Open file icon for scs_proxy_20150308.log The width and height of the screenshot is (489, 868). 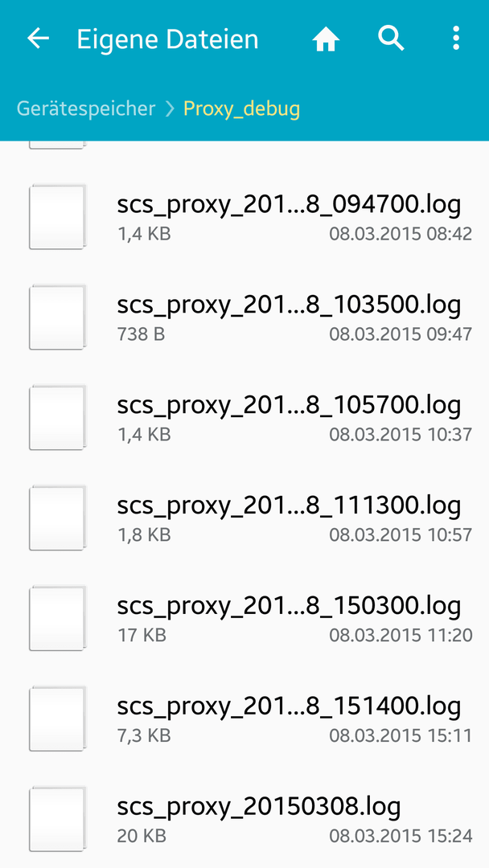pos(58,817)
